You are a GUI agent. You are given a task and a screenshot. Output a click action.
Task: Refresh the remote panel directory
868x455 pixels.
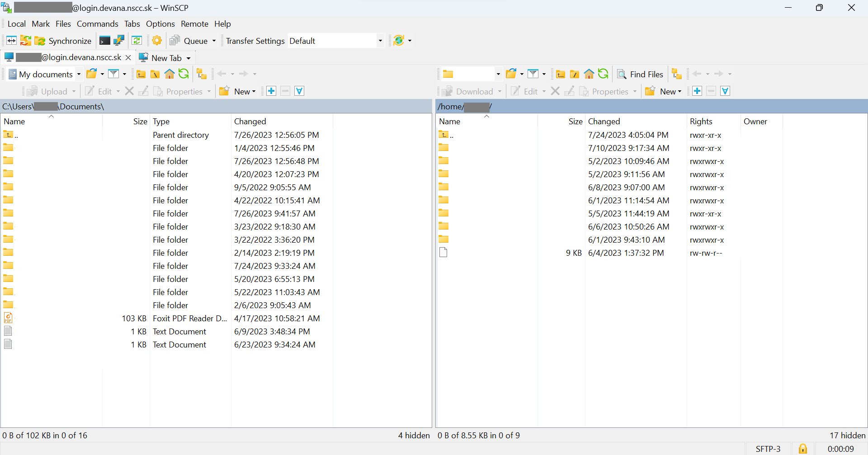tap(603, 74)
